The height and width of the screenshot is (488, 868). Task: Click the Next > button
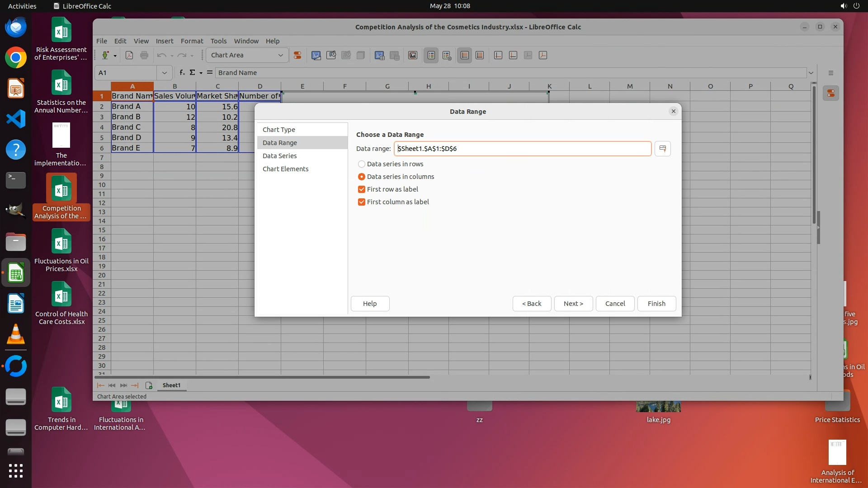573,304
